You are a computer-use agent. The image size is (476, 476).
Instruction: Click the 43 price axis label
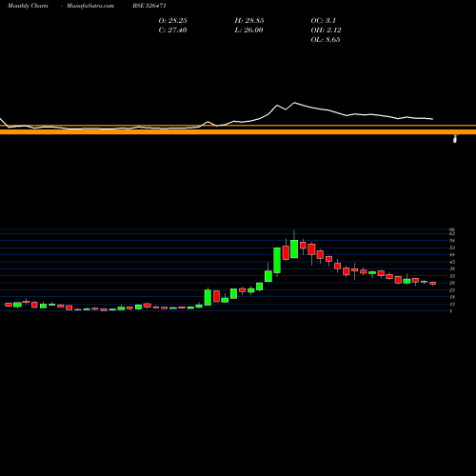452,262
